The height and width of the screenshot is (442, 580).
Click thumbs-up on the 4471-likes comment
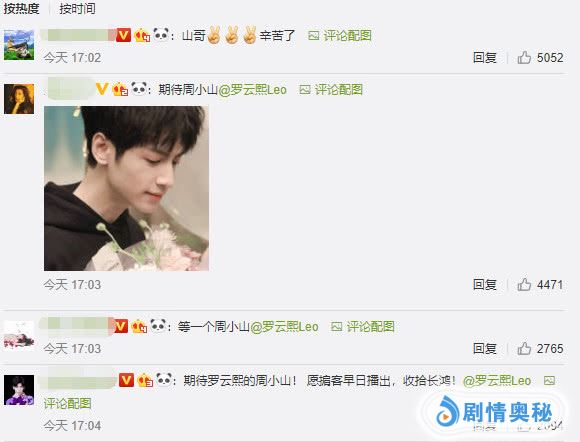coord(524,284)
